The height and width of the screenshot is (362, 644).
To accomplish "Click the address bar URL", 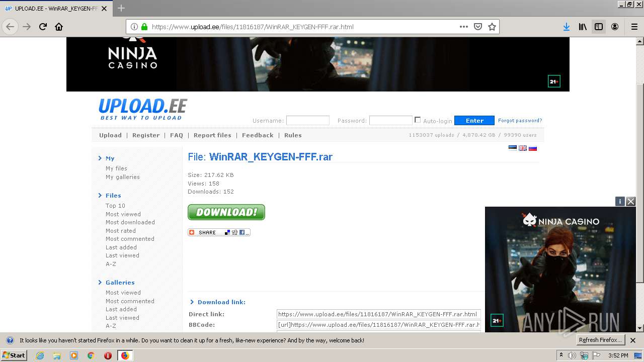I will (x=253, y=27).
